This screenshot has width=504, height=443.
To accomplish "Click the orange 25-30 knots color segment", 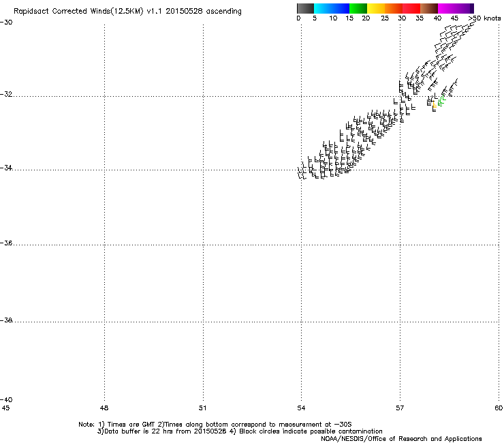I will [394, 8].
